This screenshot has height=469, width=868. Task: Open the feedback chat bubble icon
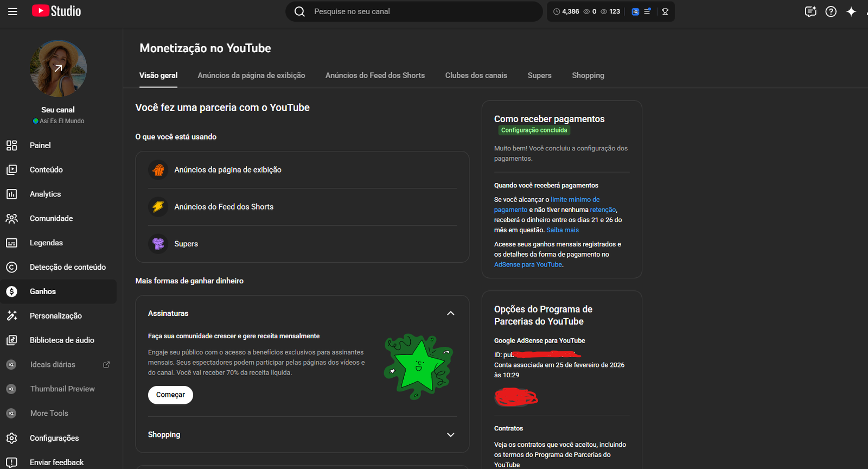(x=810, y=11)
